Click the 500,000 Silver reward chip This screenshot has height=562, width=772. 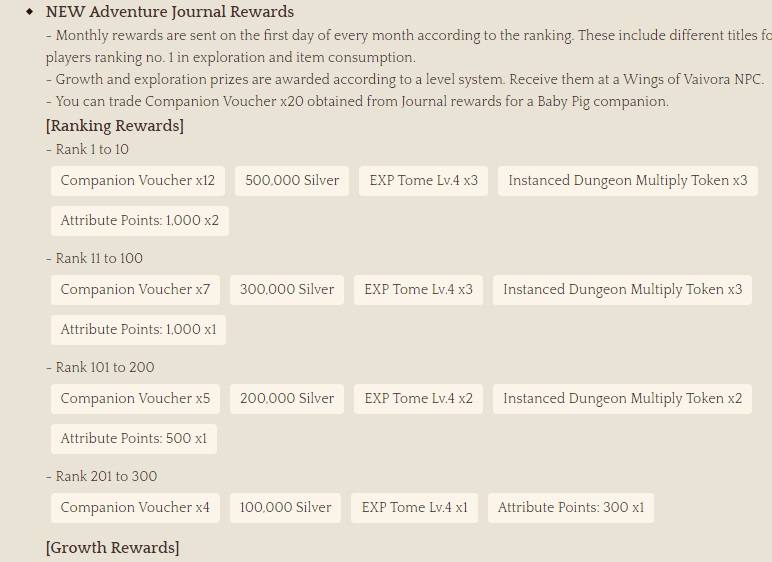point(292,181)
